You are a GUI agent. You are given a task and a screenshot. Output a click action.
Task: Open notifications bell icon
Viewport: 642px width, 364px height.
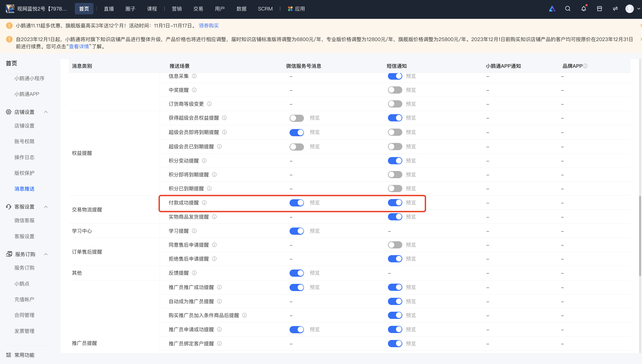(584, 9)
